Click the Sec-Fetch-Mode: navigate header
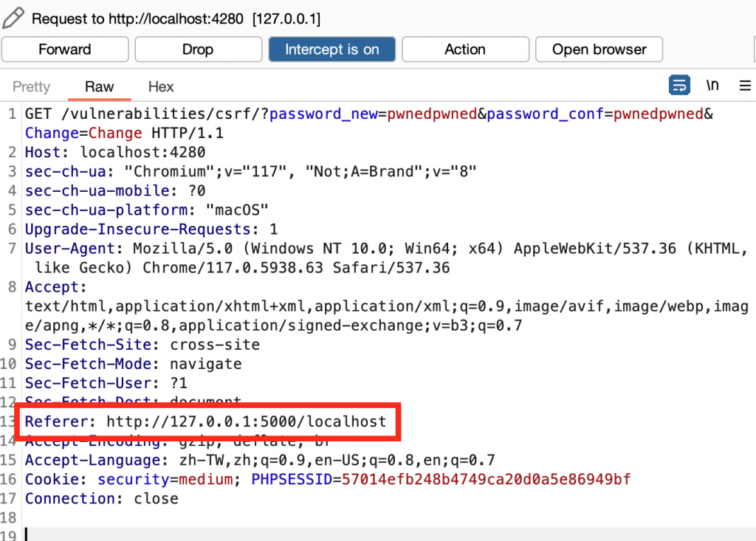This screenshot has height=541, width=756. click(x=134, y=364)
